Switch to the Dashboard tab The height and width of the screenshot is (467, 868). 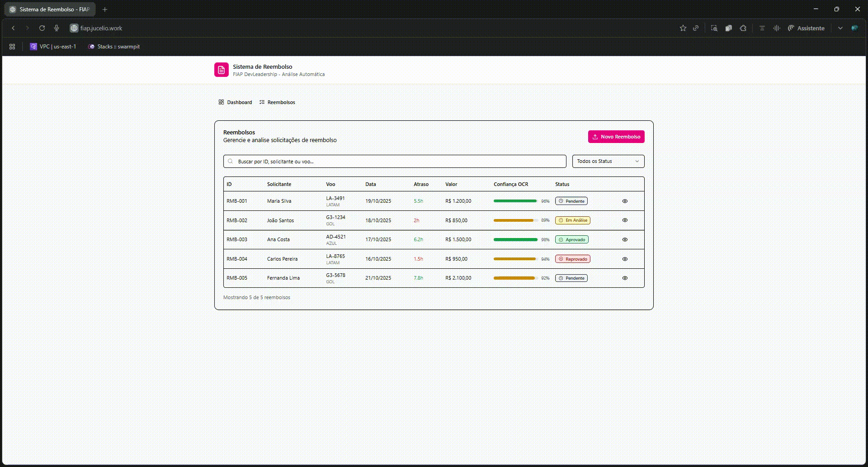[x=235, y=102]
